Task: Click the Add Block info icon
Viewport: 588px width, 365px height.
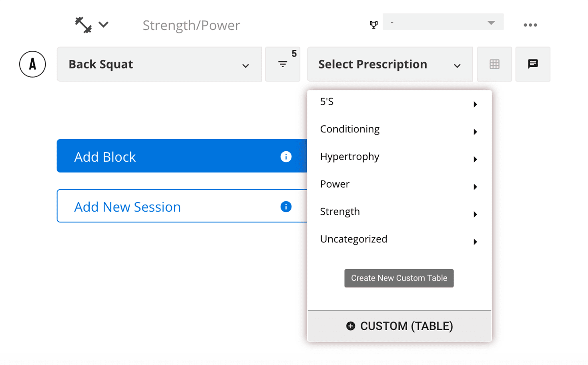Action: (286, 156)
